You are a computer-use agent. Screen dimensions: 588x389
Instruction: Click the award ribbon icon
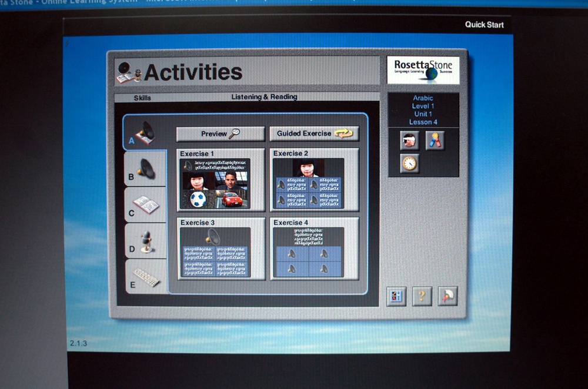click(x=435, y=140)
